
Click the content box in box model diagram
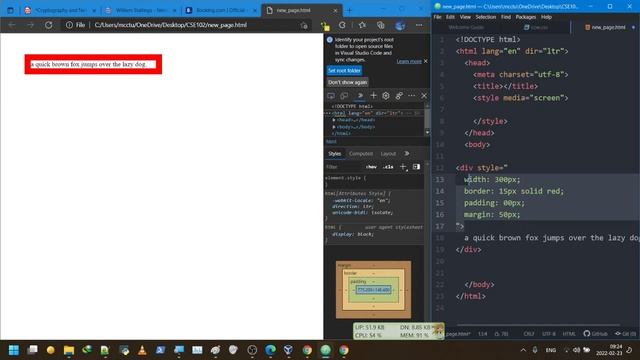373,290
